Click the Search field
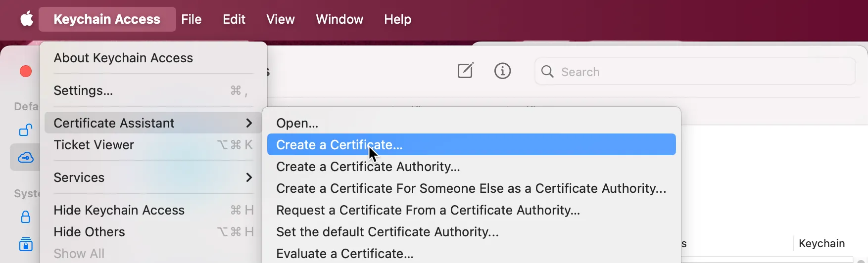 [x=695, y=72]
